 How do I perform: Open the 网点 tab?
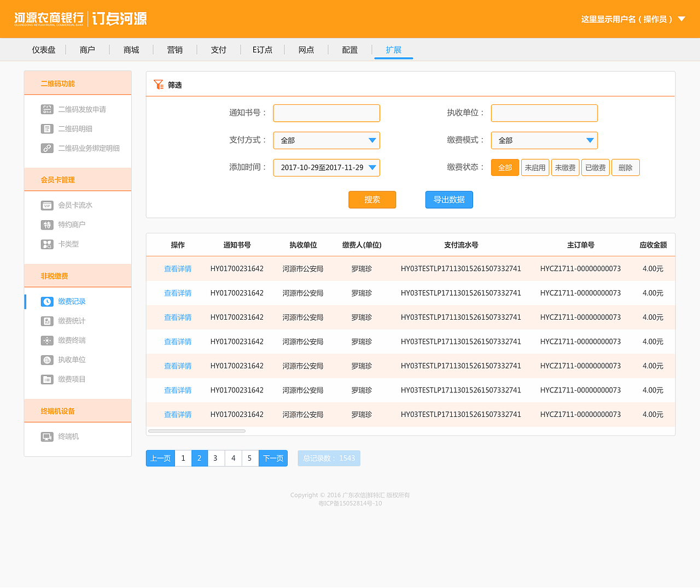(306, 50)
